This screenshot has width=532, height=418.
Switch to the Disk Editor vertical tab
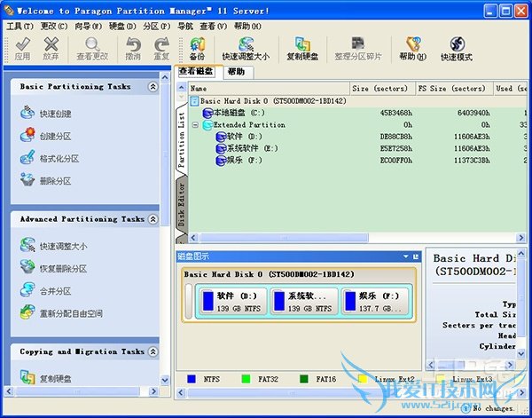(x=182, y=208)
